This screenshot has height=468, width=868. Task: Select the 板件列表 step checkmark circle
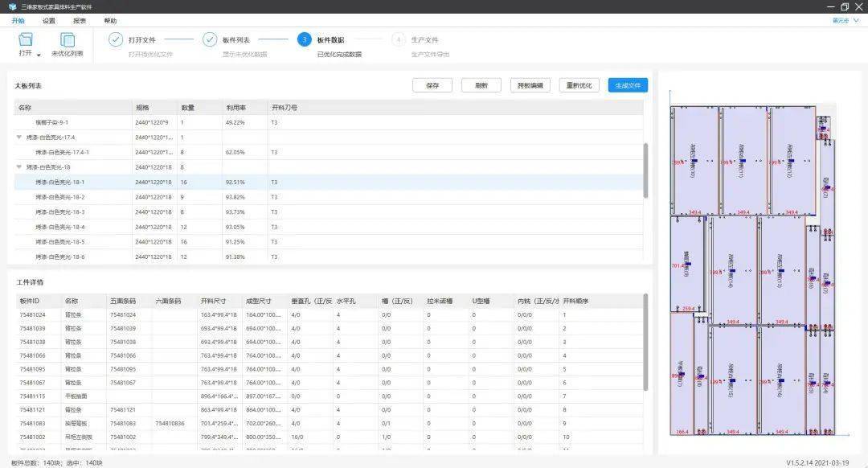pyautogui.click(x=210, y=40)
